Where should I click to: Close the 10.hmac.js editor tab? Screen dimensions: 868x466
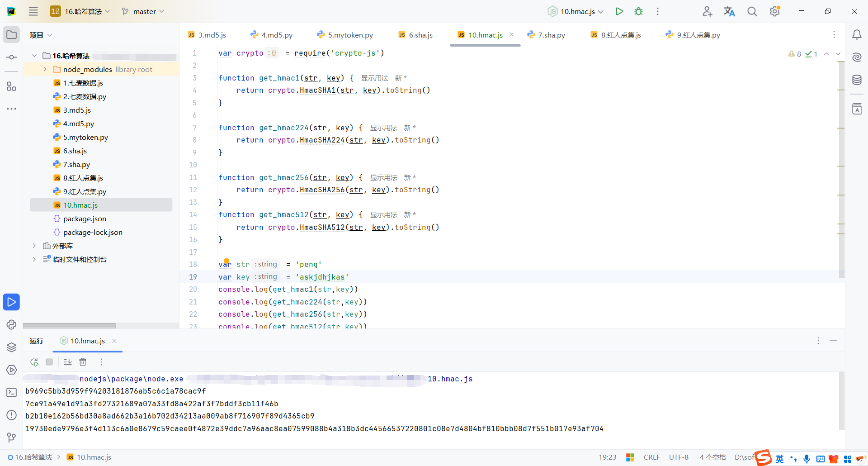click(x=511, y=34)
